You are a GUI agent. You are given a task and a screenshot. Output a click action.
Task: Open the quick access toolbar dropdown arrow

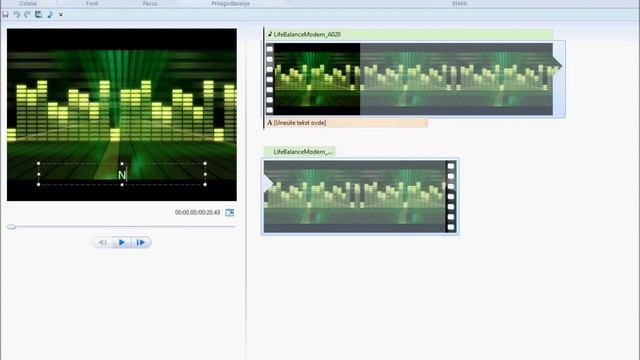[61, 15]
